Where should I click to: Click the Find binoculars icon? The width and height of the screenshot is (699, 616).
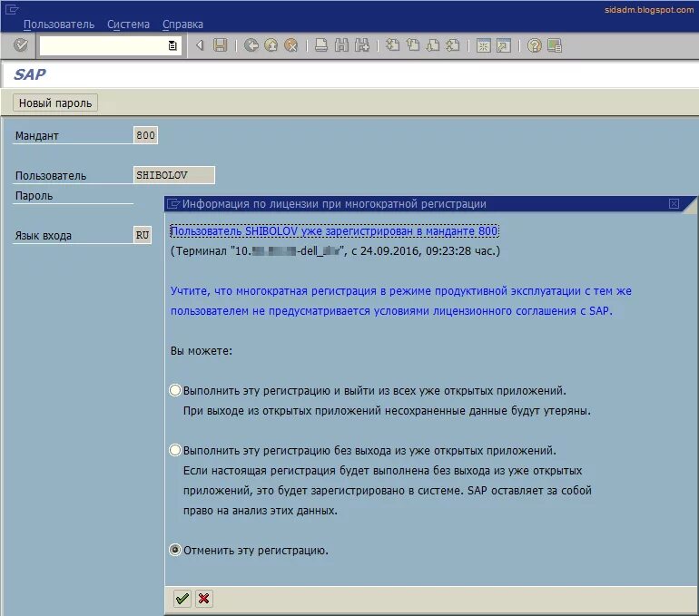[341, 45]
